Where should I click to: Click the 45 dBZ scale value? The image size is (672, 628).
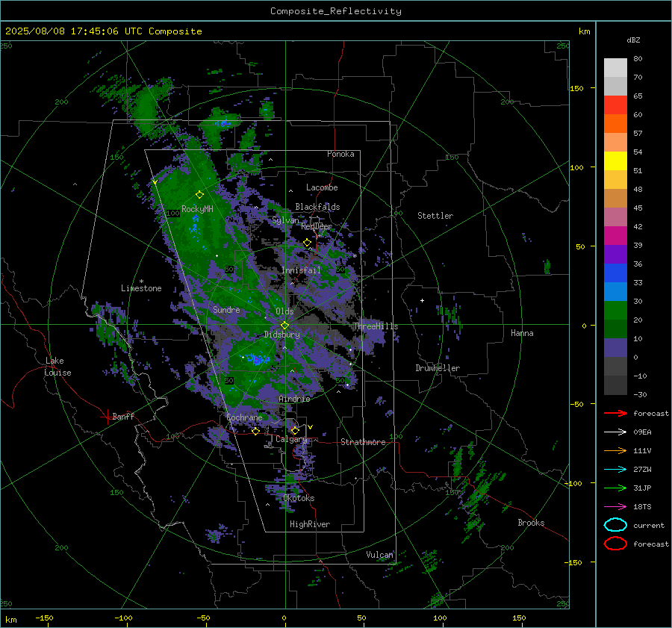click(638, 208)
